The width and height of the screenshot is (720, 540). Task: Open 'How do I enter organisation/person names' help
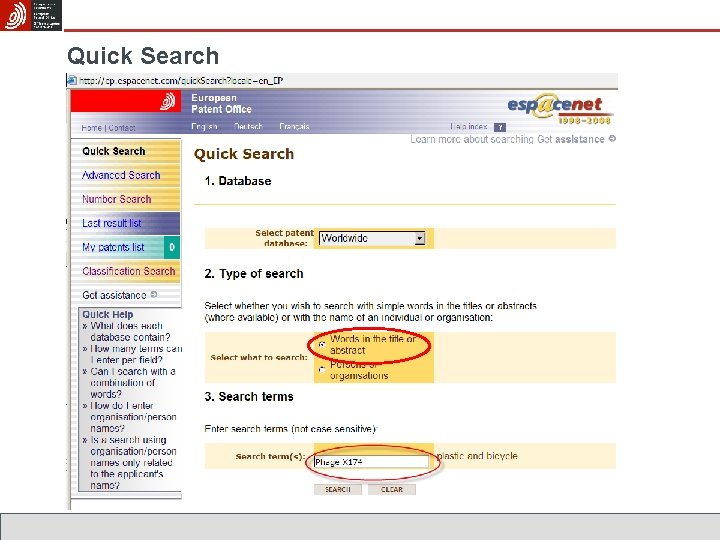pyautogui.click(x=133, y=417)
